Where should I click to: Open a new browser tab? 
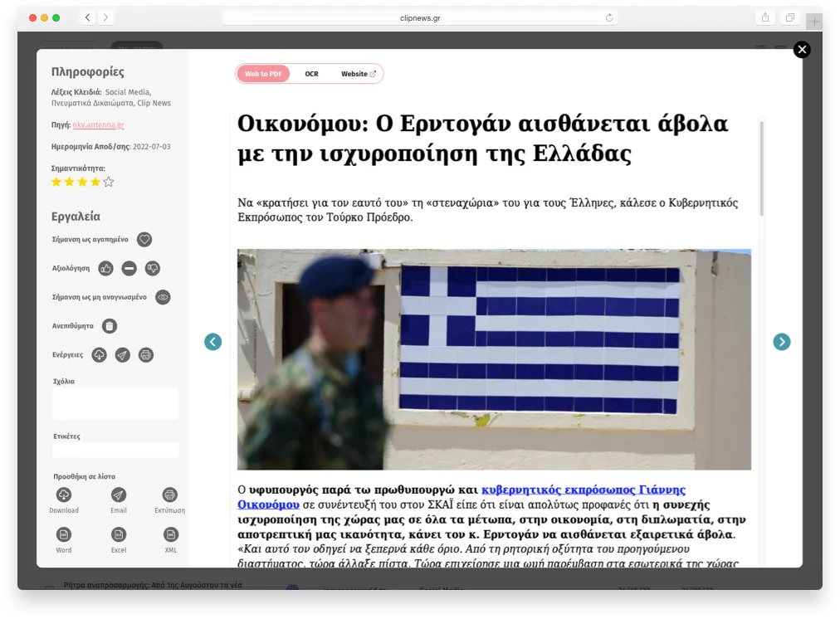point(813,22)
